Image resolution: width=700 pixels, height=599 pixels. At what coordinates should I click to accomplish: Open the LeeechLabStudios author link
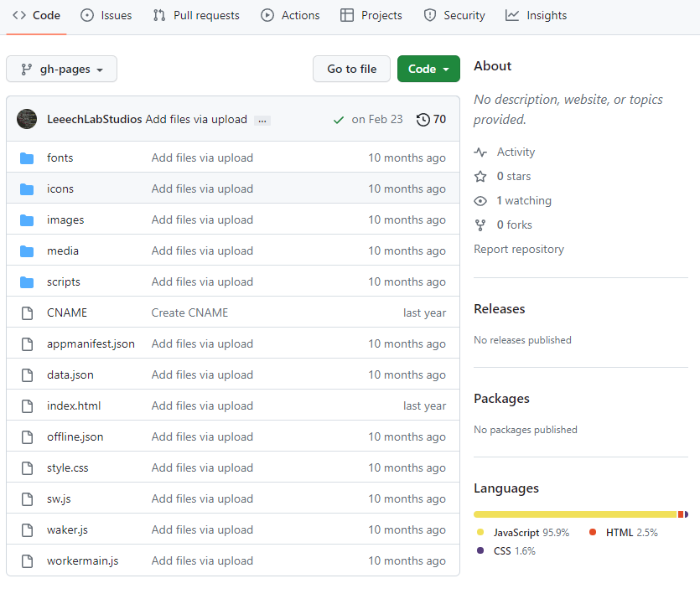pos(94,119)
